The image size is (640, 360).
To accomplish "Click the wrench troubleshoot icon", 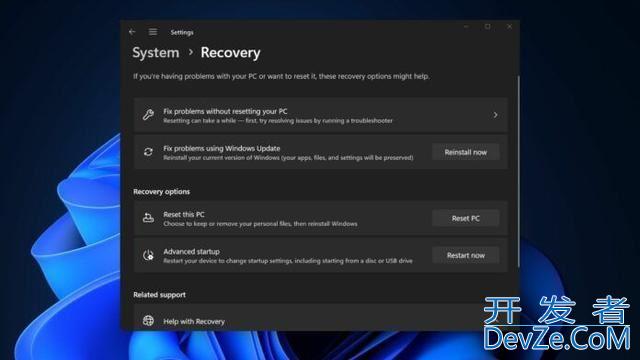I will tap(148, 115).
